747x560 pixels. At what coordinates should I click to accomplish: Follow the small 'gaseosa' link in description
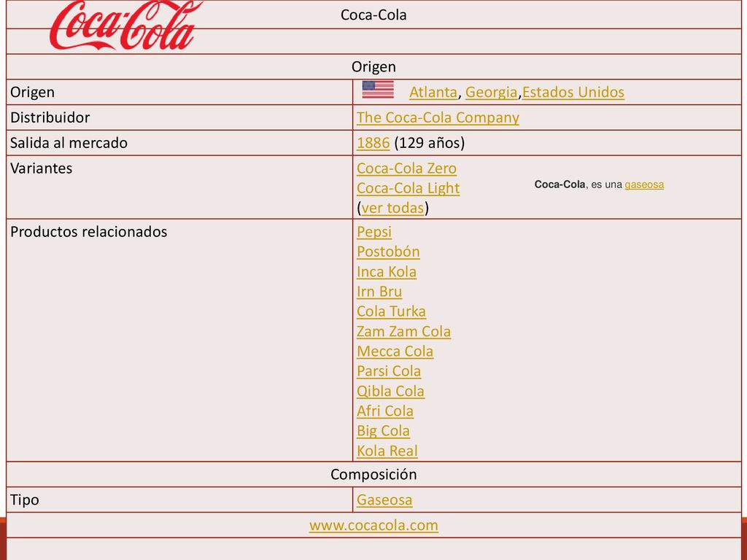point(644,184)
